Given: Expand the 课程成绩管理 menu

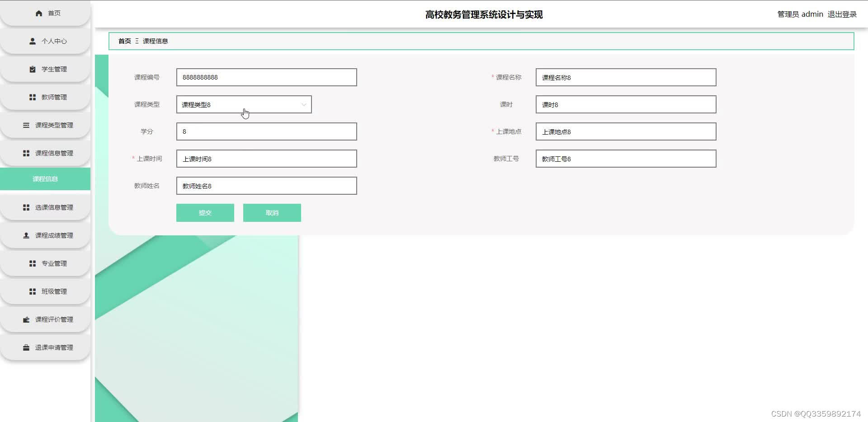Looking at the screenshot, I should pos(45,235).
